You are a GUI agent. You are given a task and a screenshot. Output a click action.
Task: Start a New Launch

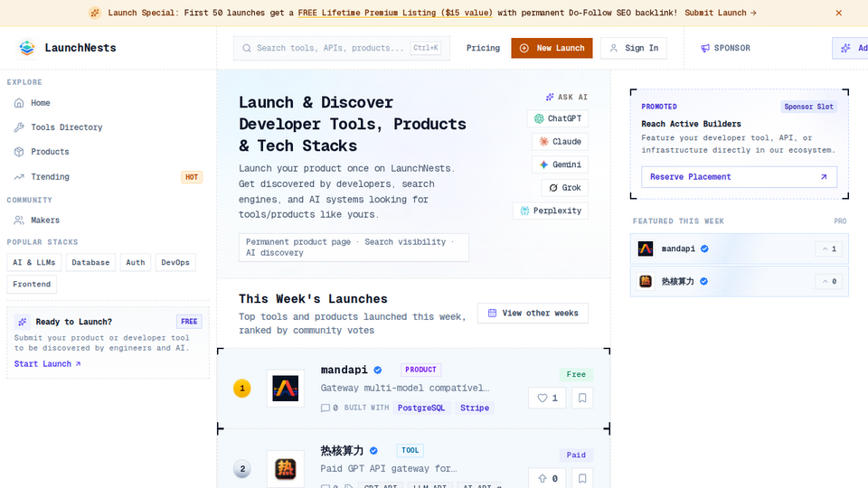click(x=552, y=48)
